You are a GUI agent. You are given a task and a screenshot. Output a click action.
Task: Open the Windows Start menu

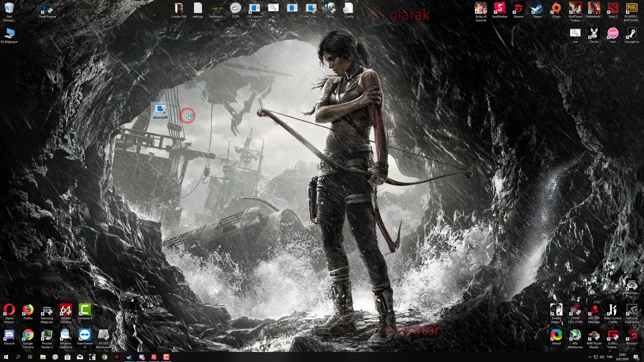(6, 357)
